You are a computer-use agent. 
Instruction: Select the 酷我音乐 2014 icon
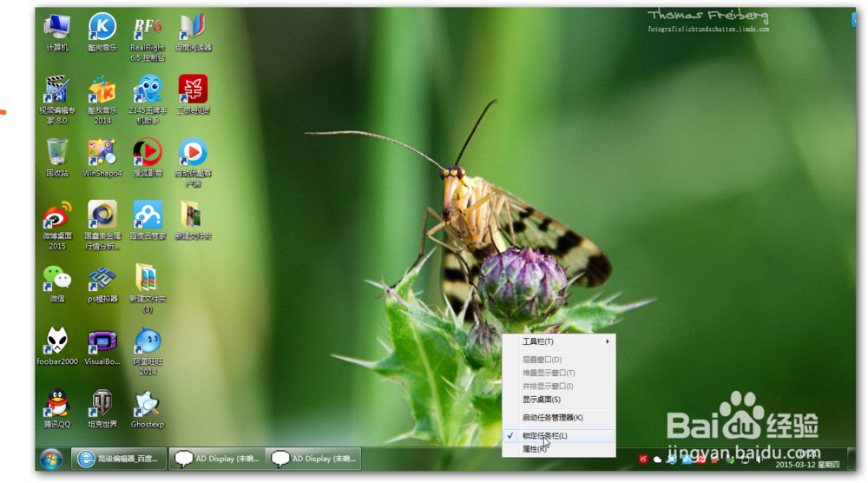click(x=102, y=100)
